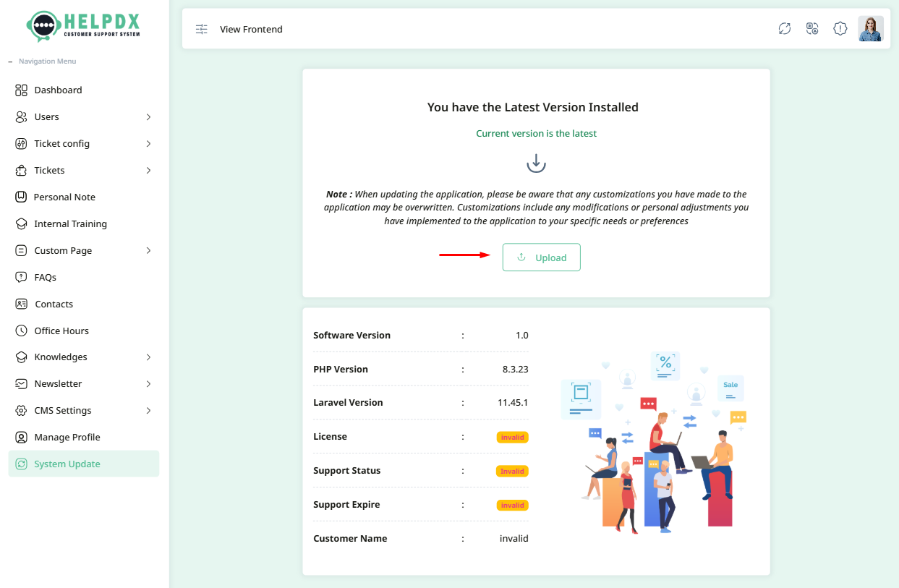Click the filter settings icon beside View Frontend
Screen dimensions: 899x588
point(201,29)
